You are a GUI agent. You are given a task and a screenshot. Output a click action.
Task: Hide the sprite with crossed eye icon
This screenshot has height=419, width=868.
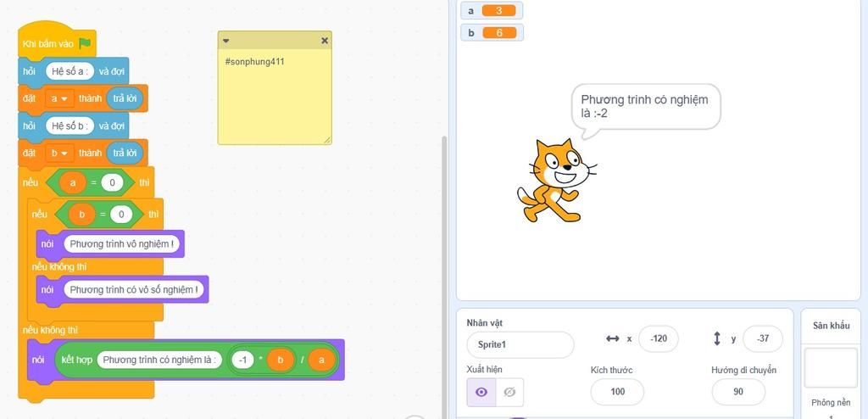point(509,392)
